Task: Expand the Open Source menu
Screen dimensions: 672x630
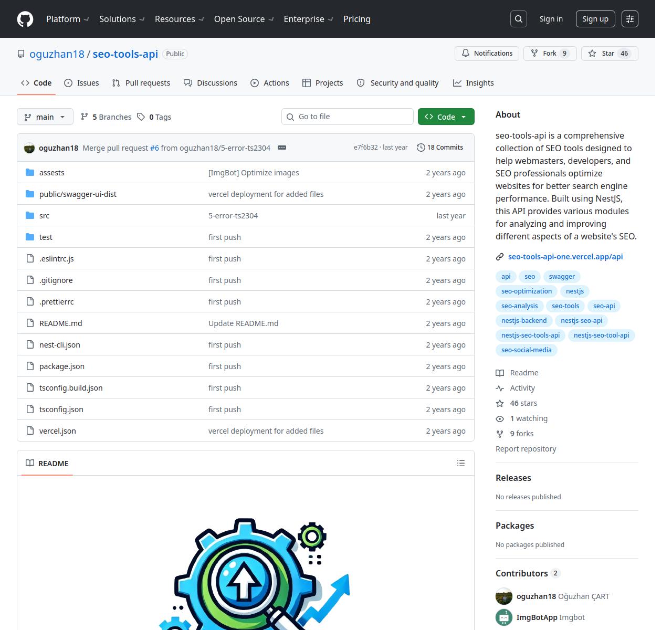Action: (244, 19)
